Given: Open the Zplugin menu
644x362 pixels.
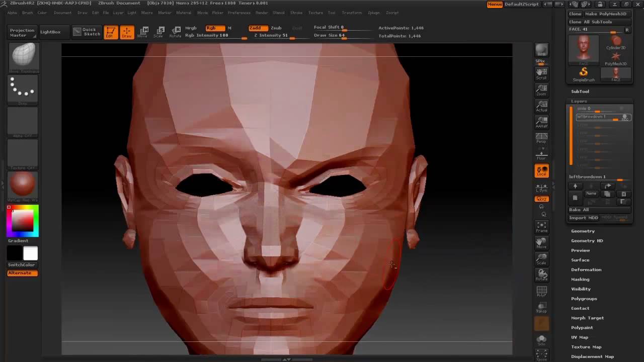Looking at the screenshot, I should 374,13.
